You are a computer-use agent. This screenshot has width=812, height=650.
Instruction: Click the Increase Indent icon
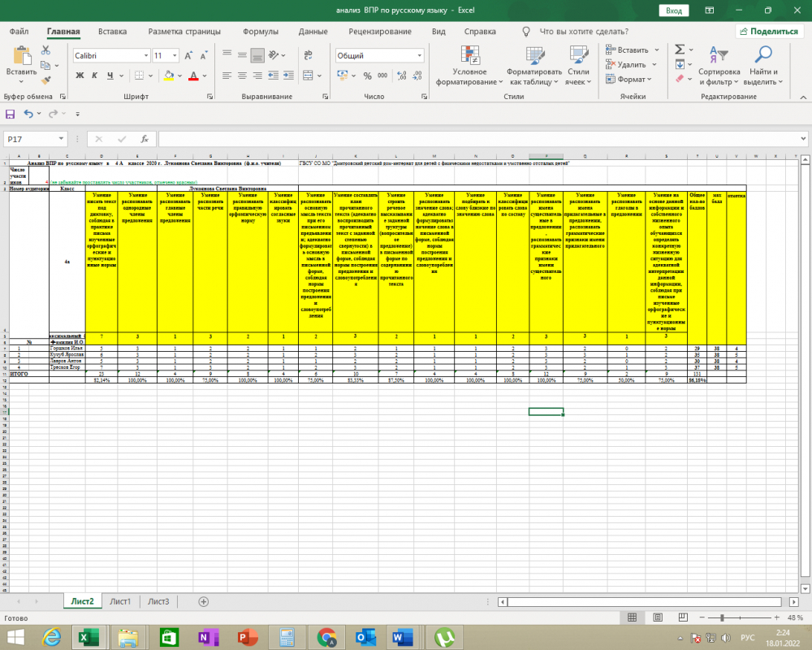pyautogui.click(x=288, y=76)
